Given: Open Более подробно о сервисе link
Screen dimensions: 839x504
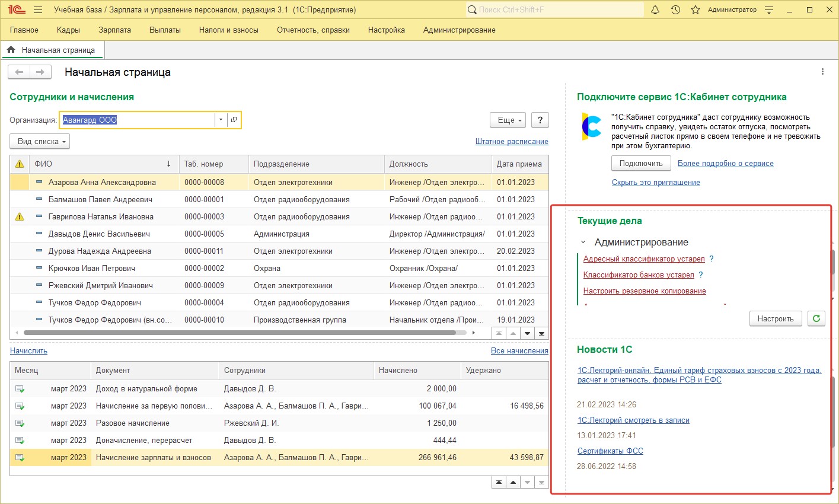Looking at the screenshot, I should click(726, 163).
